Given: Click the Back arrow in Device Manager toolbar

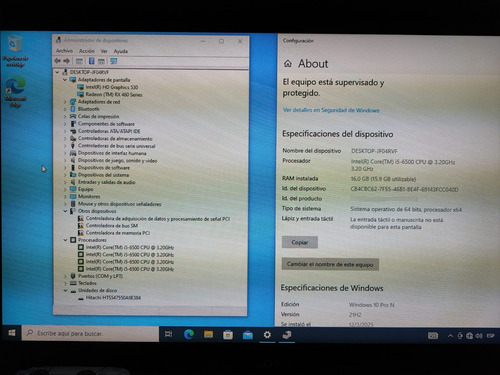Looking at the screenshot, I should [x=58, y=61].
